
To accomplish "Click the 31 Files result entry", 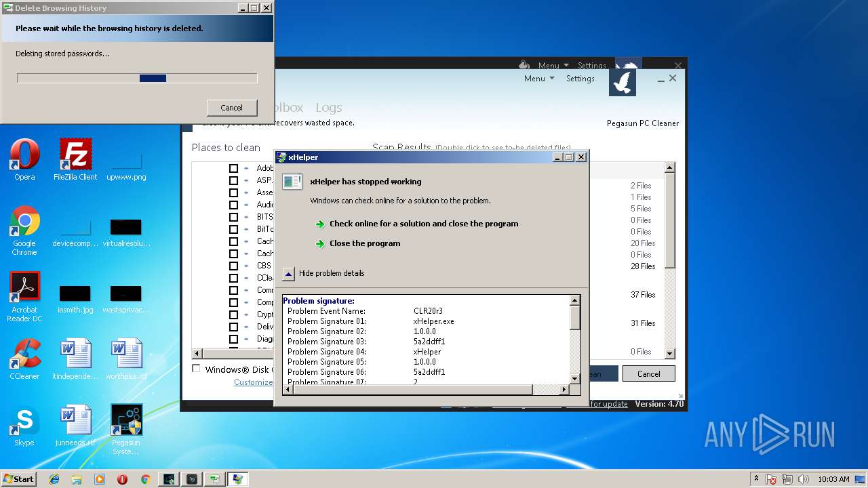I will tap(643, 323).
